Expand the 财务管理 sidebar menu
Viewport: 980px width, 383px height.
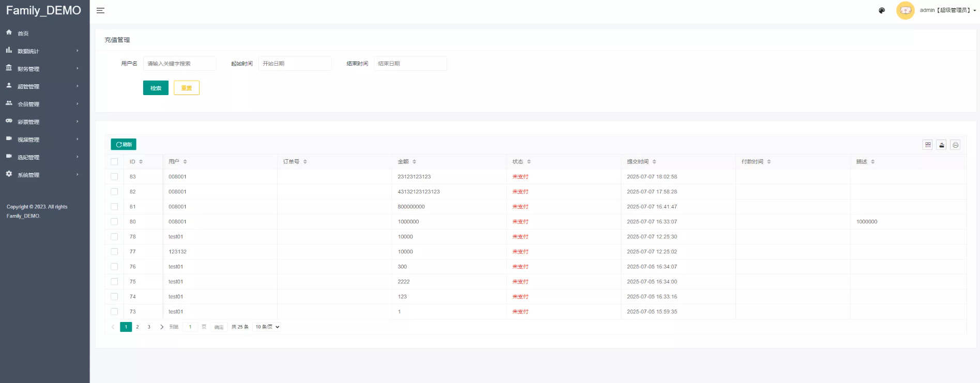point(41,69)
